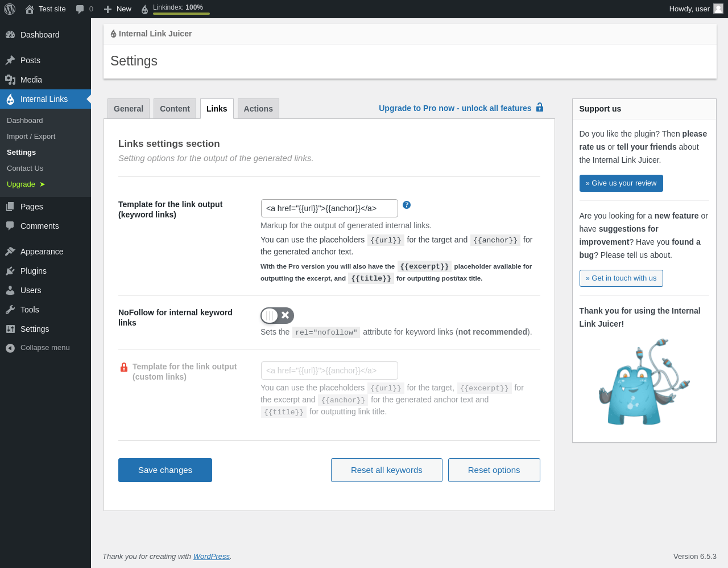Click the Users person icon
Viewport: 728px width, 568px height.
pos(10,290)
